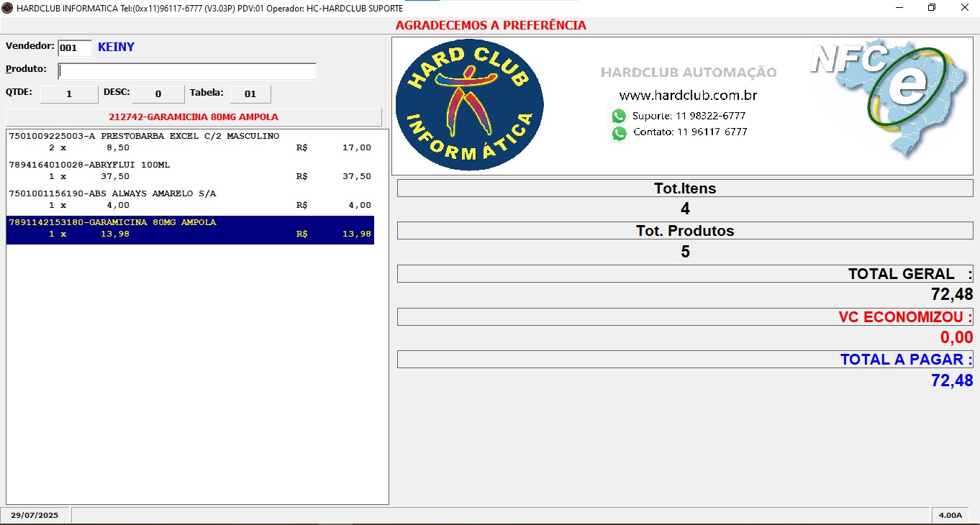Screen dimensions: 980x525
Task: Click the Hard Club Informática round logo
Action: [469, 105]
